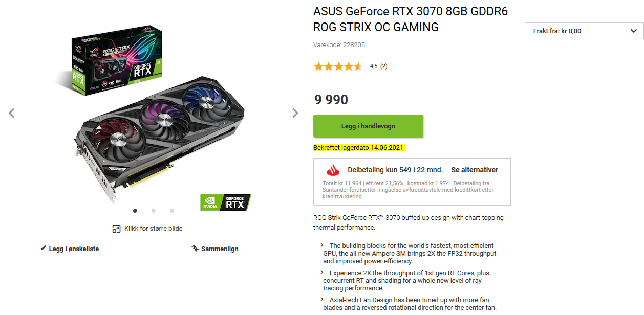This screenshot has width=644, height=315.
Task: Select the third image carousel dot
Action: click(x=172, y=210)
